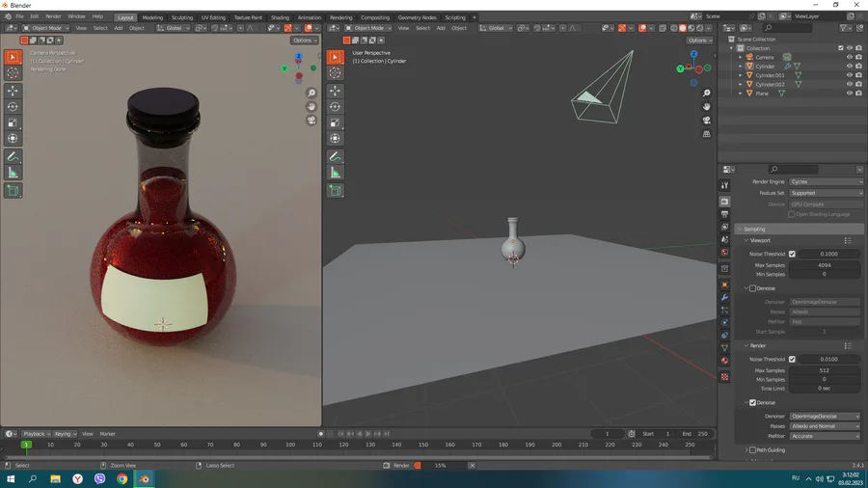Viewport: 868px width, 488px height.
Task: Click zoom magnifier icon in right viewport
Action: (x=706, y=93)
